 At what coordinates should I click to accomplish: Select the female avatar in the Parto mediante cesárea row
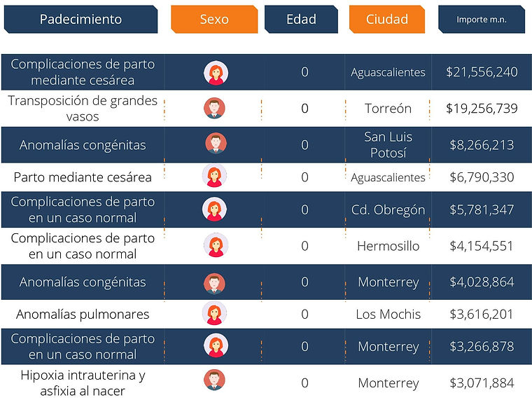point(213,176)
